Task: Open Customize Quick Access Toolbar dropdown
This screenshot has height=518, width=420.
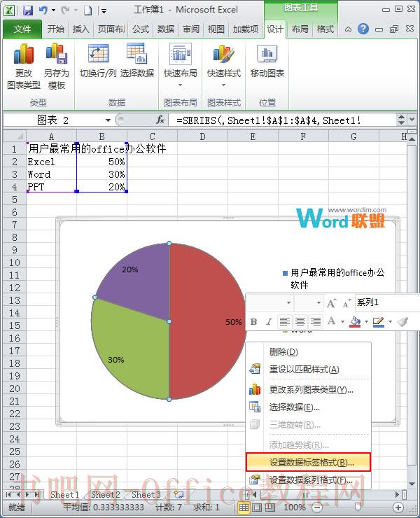Action: pyautogui.click(x=104, y=11)
